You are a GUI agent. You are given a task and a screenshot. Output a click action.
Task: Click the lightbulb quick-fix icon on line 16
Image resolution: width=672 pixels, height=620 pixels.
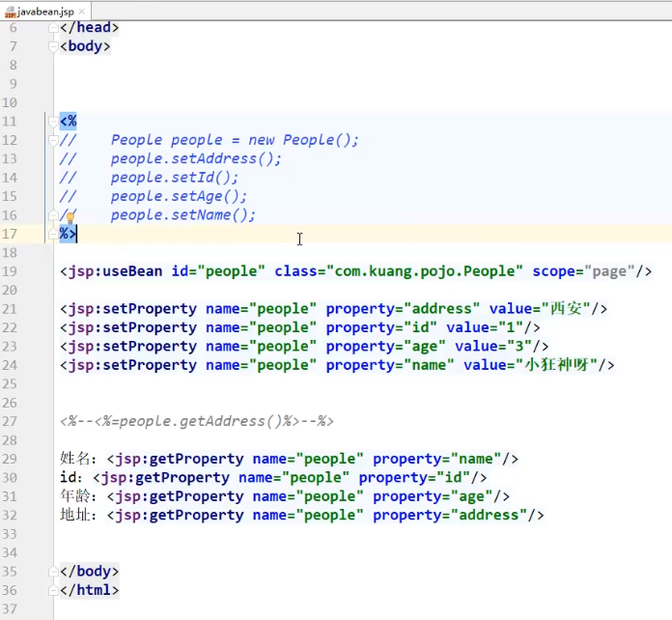pos(70,218)
